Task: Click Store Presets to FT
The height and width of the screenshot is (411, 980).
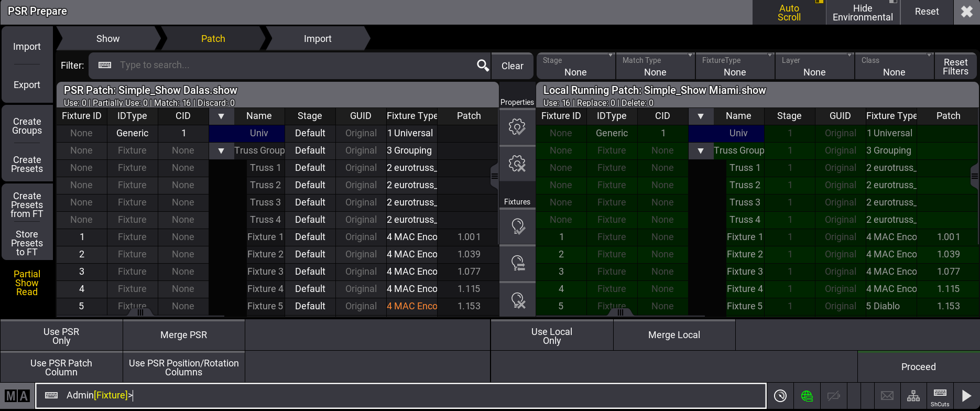Action: point(27,243)
